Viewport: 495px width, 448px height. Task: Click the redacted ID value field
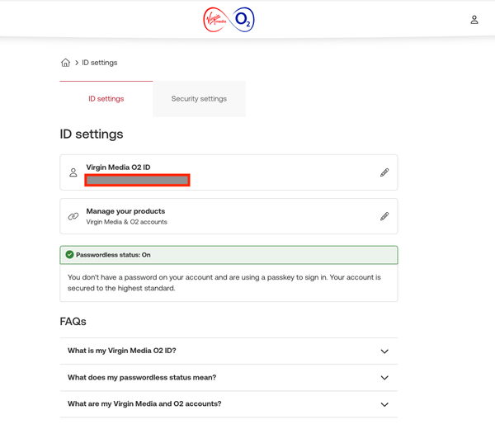138,180
